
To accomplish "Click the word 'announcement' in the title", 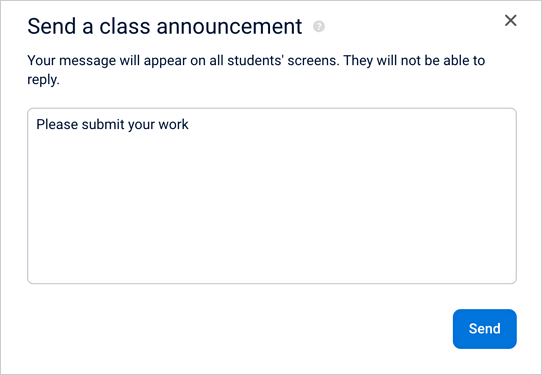I will click(x=229, y=26).
